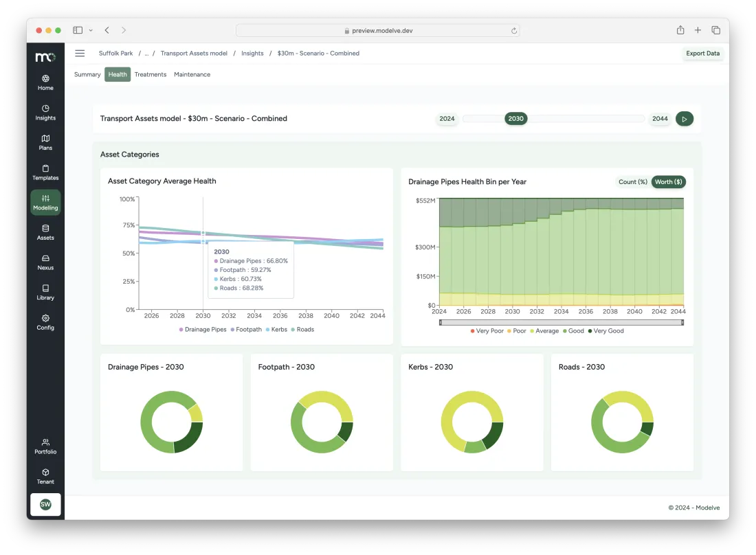Viewport: 756px width, 555px height.
Task: Open Config settings in the sidebar
Action: (x=45, y=322)
